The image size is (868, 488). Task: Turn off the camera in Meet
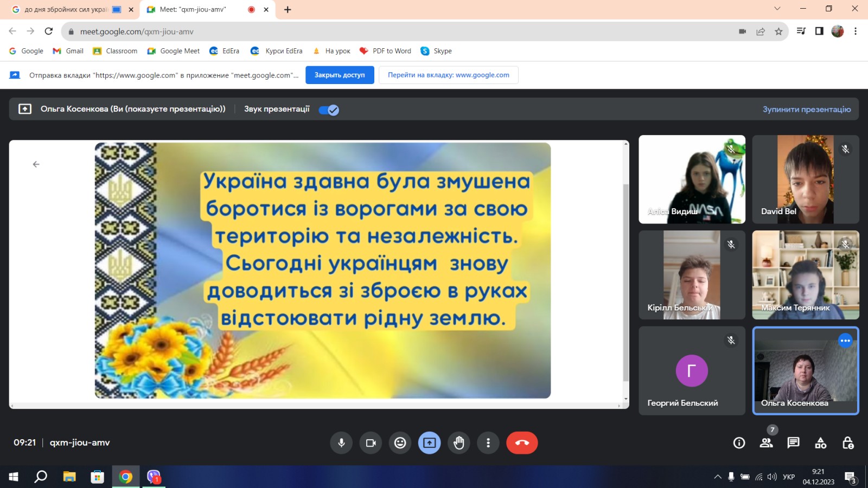(x=371, y=443)
